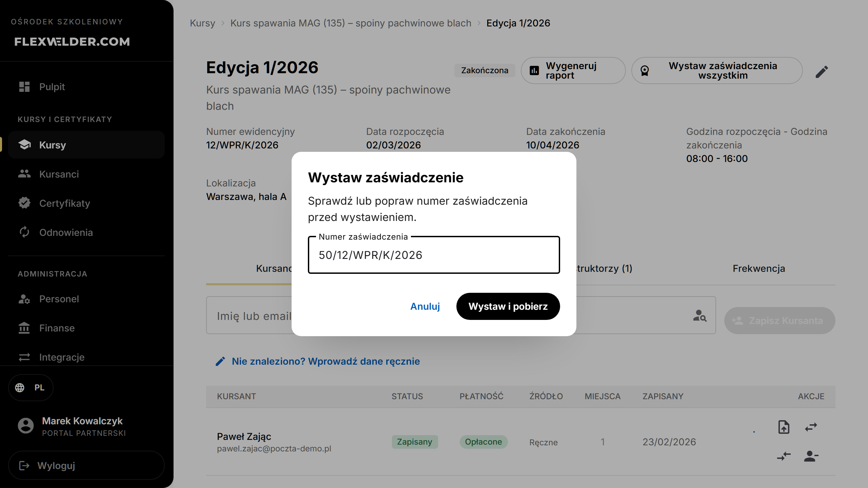Click Wystaw zaświadczenia wszystkim button

coord(717,70)
